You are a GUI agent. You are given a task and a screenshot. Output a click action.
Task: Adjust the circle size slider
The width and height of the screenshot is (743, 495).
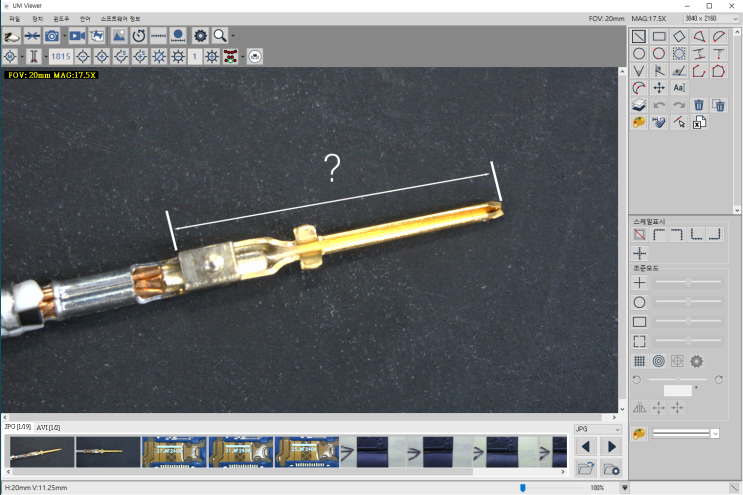pyautogui.click(x=688, y=302)
